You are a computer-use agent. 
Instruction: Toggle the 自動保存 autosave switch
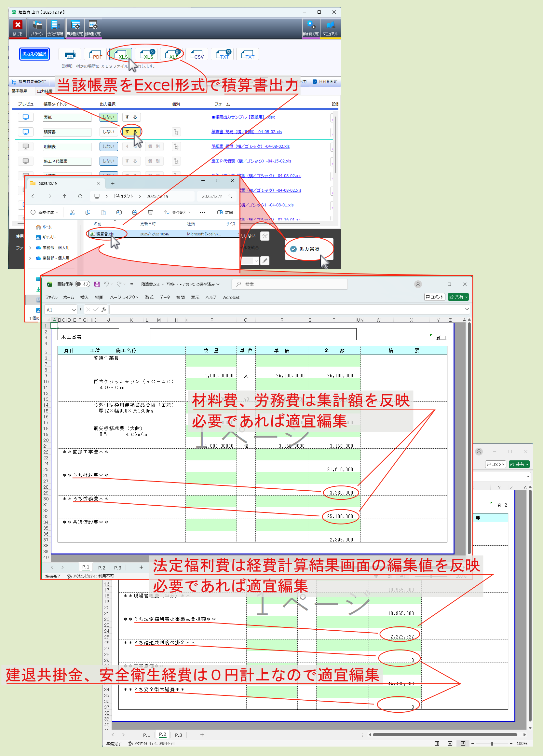pos(82,284)
